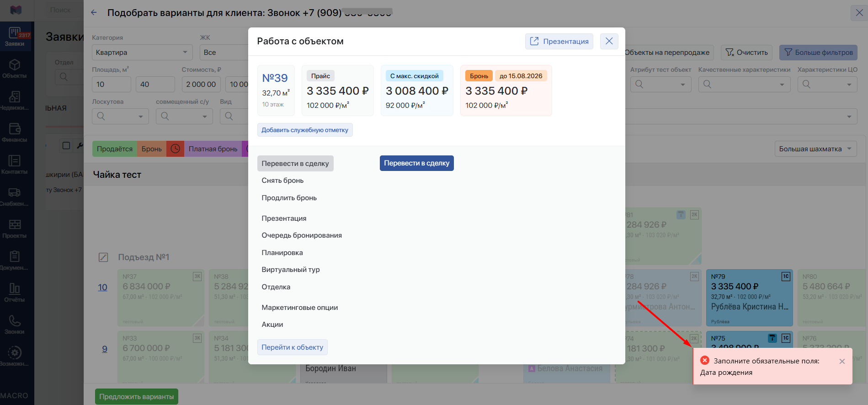The height and width of the screenshot is (405, 868).
Task: Dismiss the Дата рождения error notification
Action: pos(842,361)
